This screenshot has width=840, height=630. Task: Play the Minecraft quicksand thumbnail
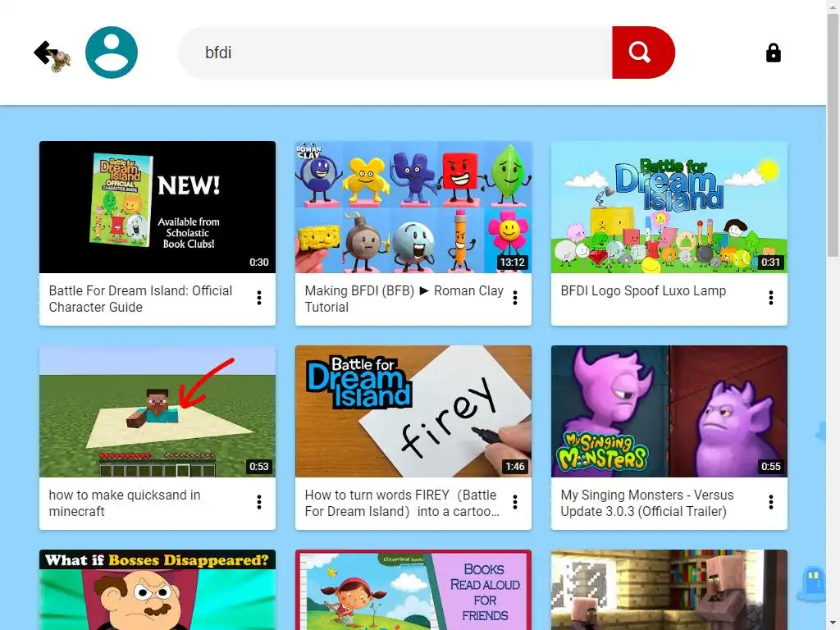(x=157, y=412)
